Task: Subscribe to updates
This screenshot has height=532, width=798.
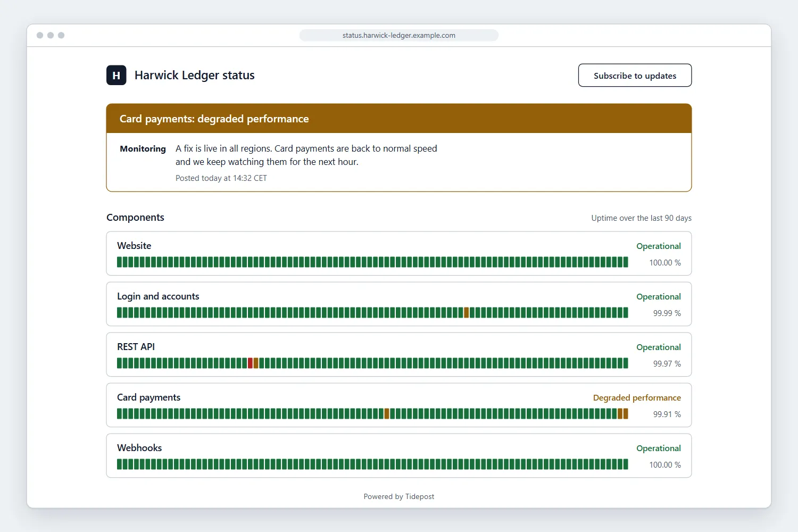Action: coord(635,76)
